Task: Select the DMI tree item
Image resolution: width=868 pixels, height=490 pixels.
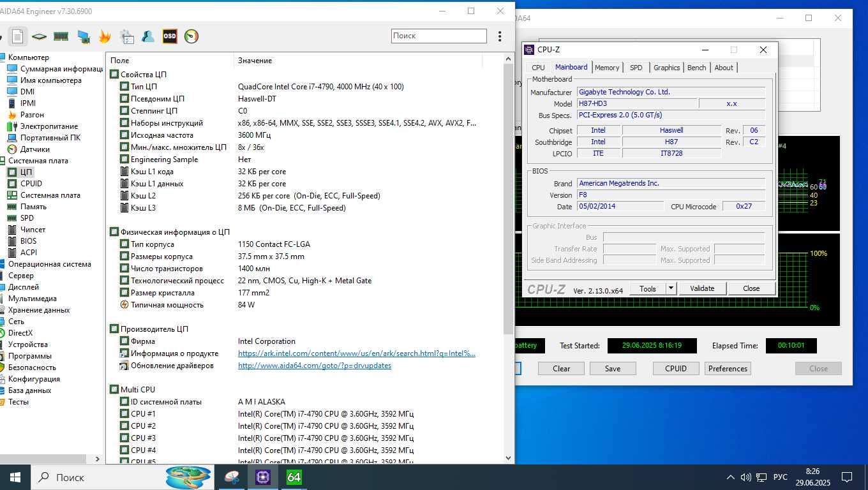Action: [x=27, y=92]
